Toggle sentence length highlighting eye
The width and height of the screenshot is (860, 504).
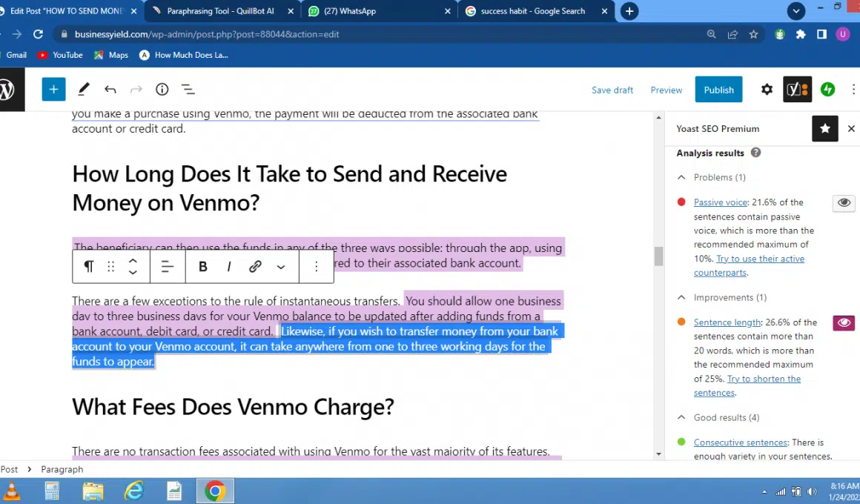[844, 323]
